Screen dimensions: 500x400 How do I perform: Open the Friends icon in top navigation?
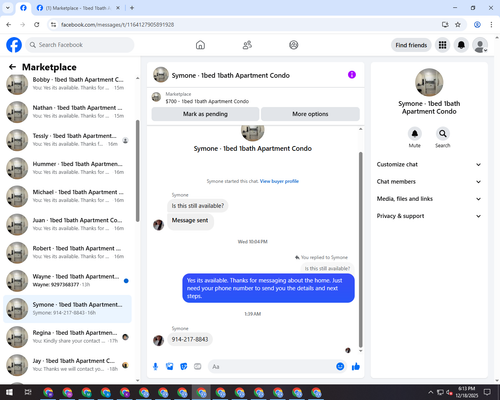pos(247,45)
